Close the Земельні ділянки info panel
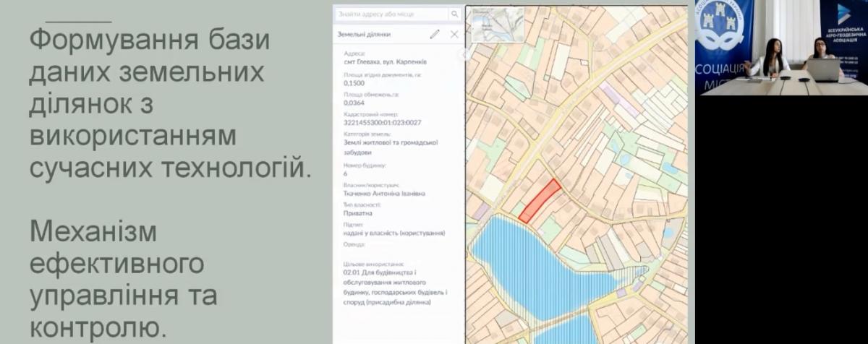The width and height of the screenshot is (868, 344). pos(454,34)
